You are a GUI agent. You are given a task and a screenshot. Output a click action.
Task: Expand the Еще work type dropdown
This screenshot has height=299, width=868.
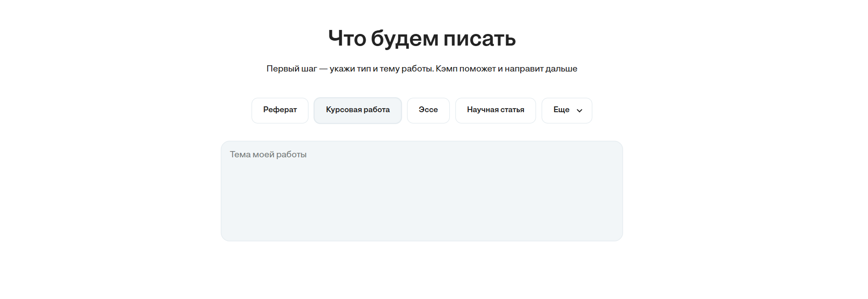point(566,110)
